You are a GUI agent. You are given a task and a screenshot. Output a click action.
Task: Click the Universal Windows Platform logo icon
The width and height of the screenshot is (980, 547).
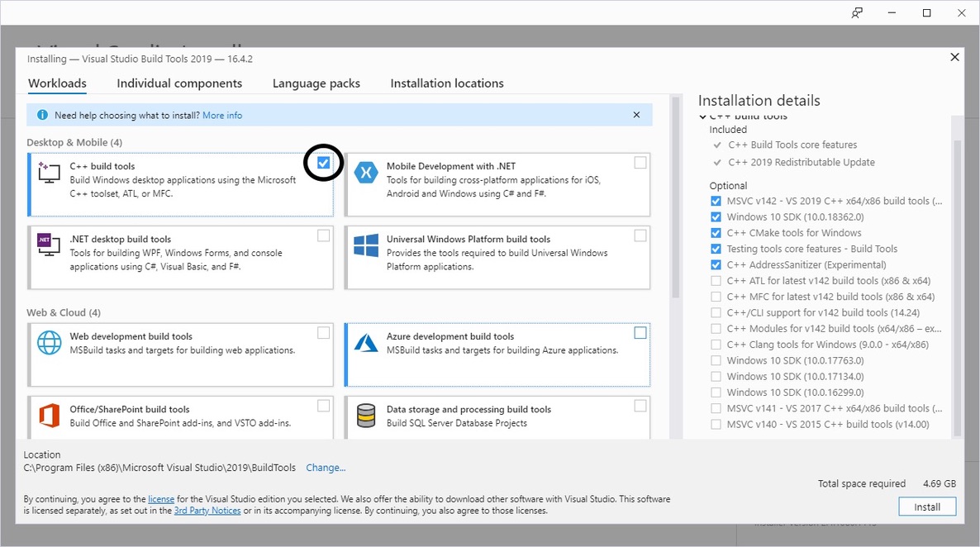pyautogui.click(x=365, y=245)
